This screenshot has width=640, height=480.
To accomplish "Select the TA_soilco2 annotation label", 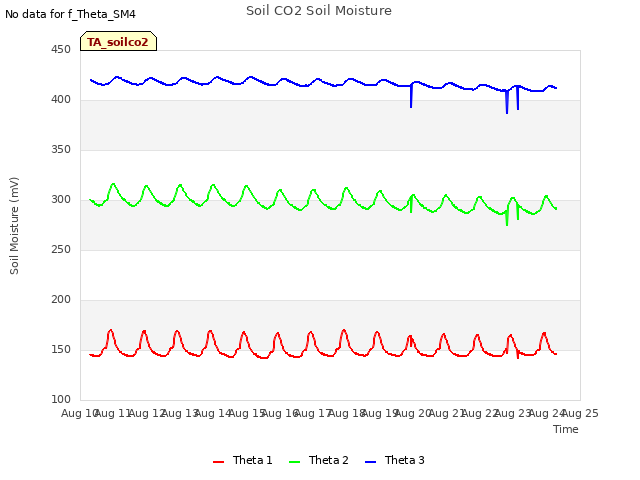I will coord(118,41).
